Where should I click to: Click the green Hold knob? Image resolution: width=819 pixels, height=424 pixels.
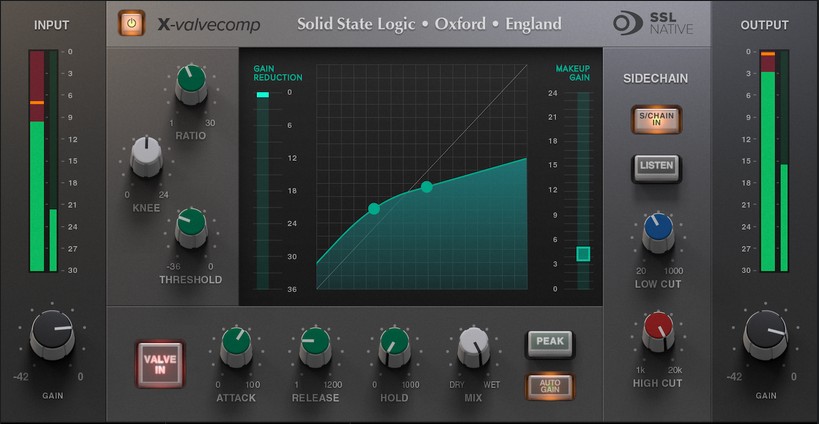[395, 346]
